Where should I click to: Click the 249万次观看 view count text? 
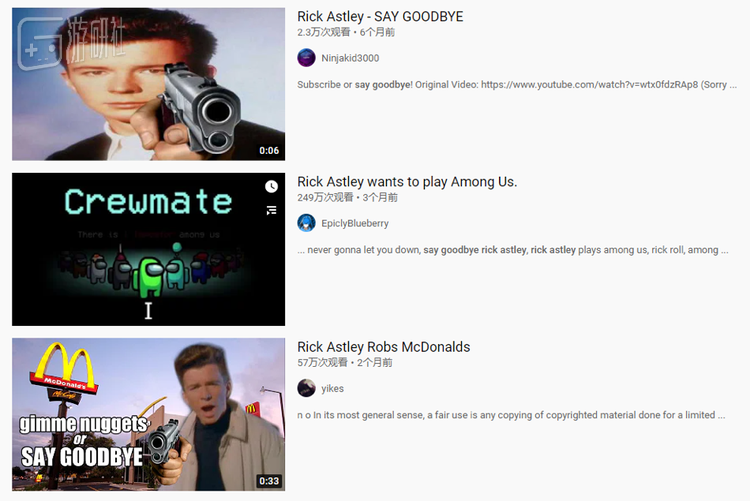coord(325,198)
